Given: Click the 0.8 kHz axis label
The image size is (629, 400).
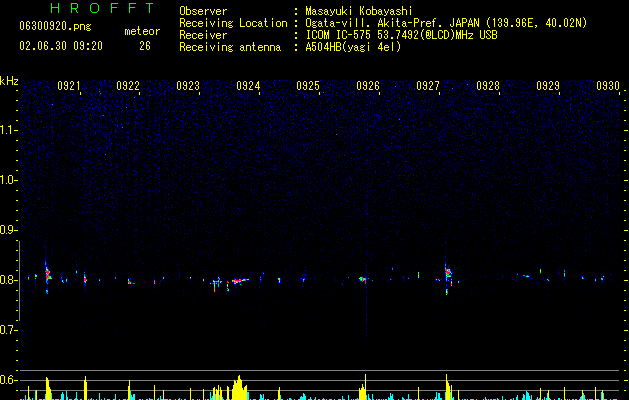Looking at the screenshot, I should pos(8,280).
